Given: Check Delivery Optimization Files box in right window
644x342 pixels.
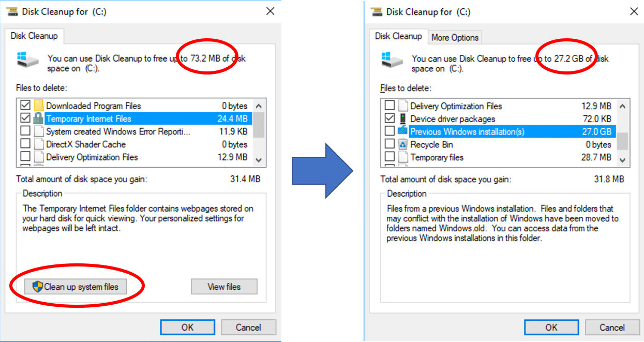Looking at the screenshot, I should [x=390, y=106].
